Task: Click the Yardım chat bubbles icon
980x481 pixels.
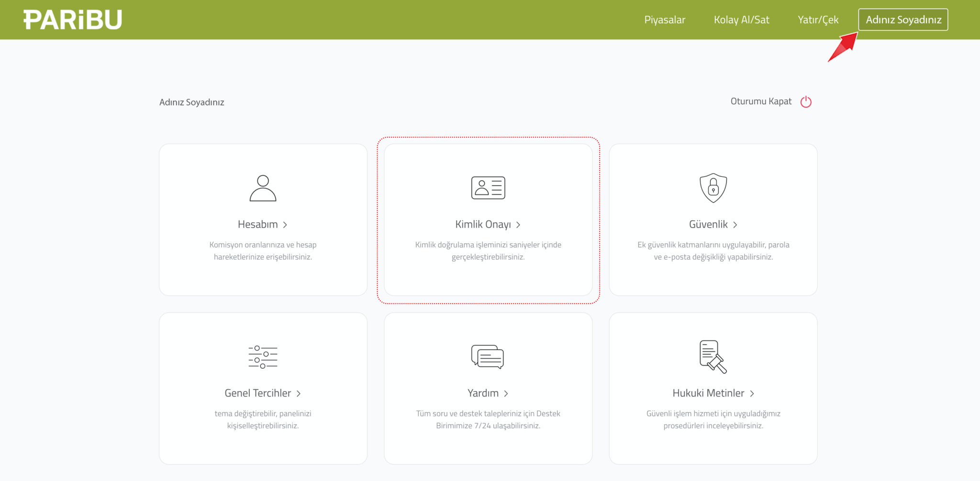Action: [488, 357]
